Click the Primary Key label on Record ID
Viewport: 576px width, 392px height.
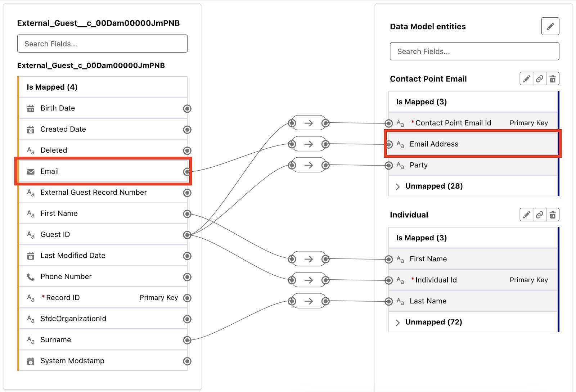click(x=159, y=298)
